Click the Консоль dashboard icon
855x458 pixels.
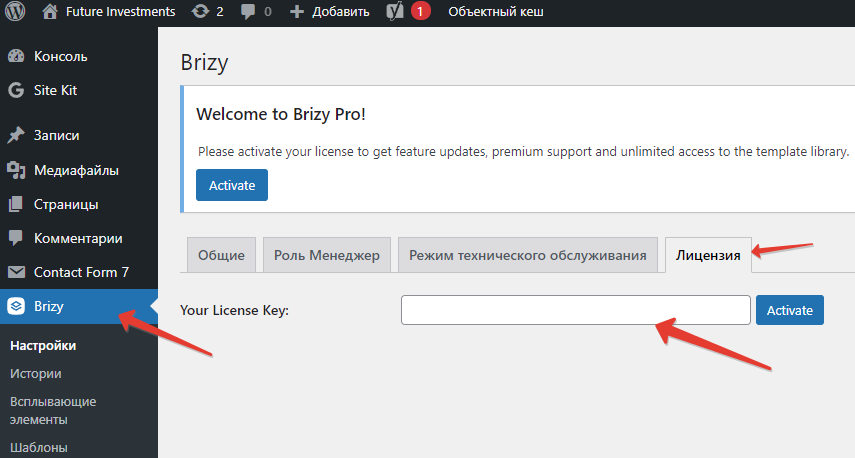(x=16, y=56)
